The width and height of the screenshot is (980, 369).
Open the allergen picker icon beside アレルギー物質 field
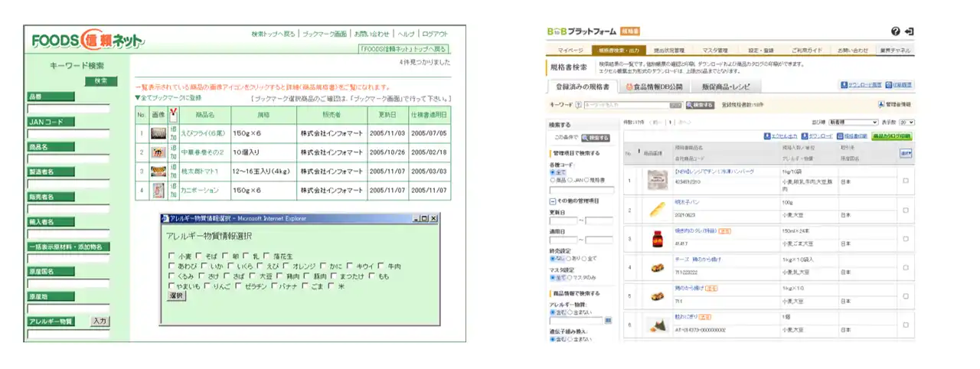pos(609,320)
